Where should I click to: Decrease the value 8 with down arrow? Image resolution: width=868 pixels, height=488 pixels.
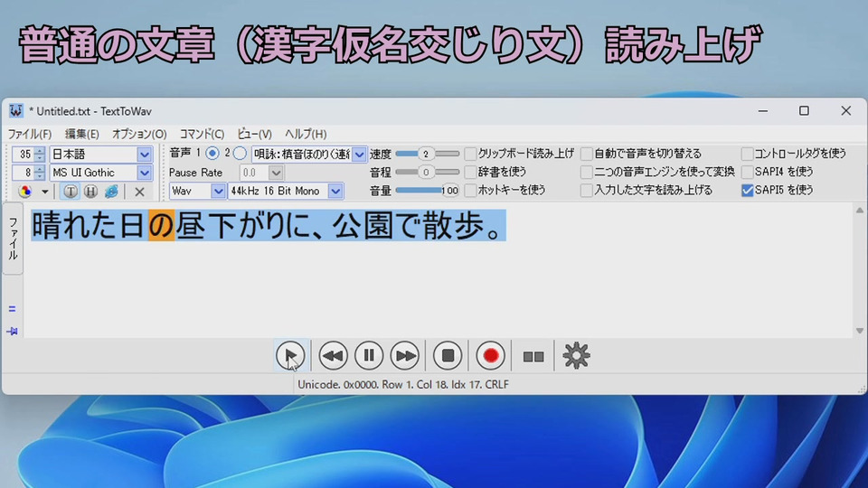(39, 176)
